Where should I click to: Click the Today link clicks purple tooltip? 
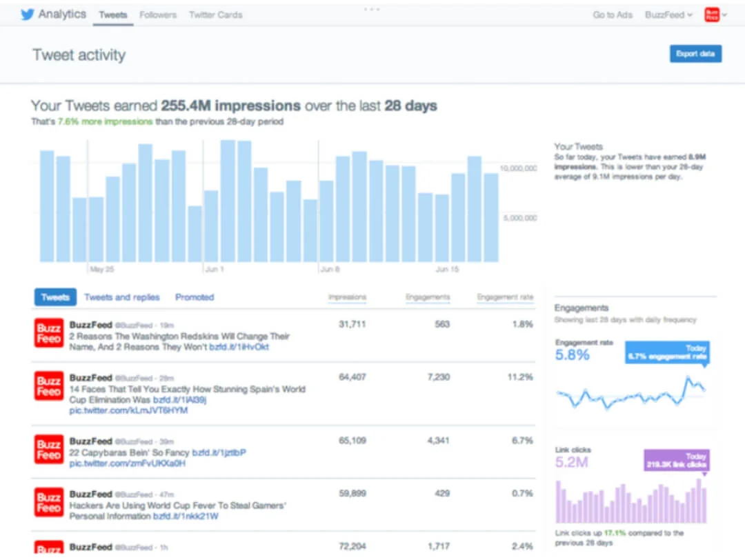click(x=677, y=460)
